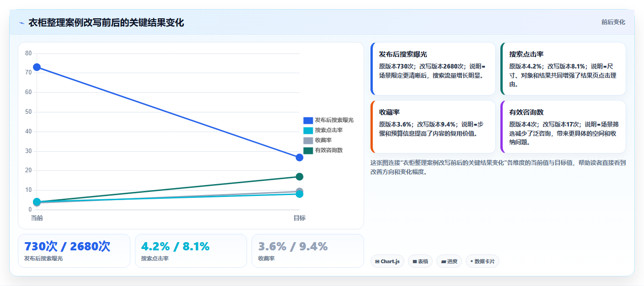Click the chart icon in Chart.js chip
This screenshot has width=644, height=286.
pos(377,262)
